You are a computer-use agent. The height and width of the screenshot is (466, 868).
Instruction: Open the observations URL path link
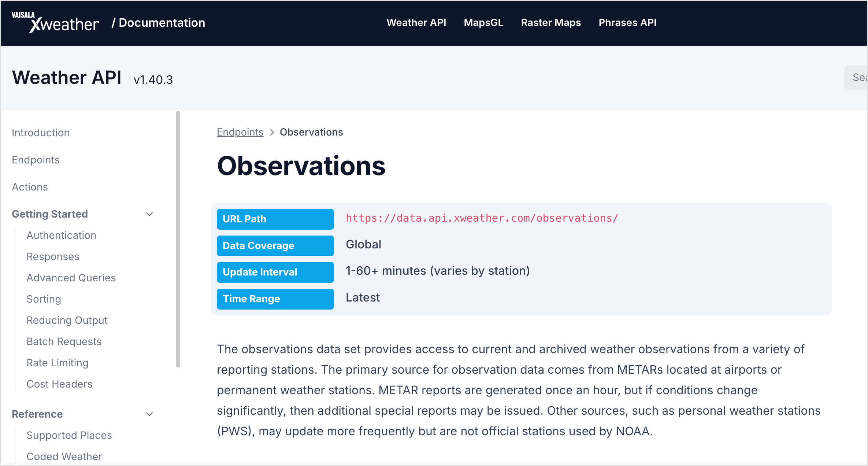tap(482, 218)
